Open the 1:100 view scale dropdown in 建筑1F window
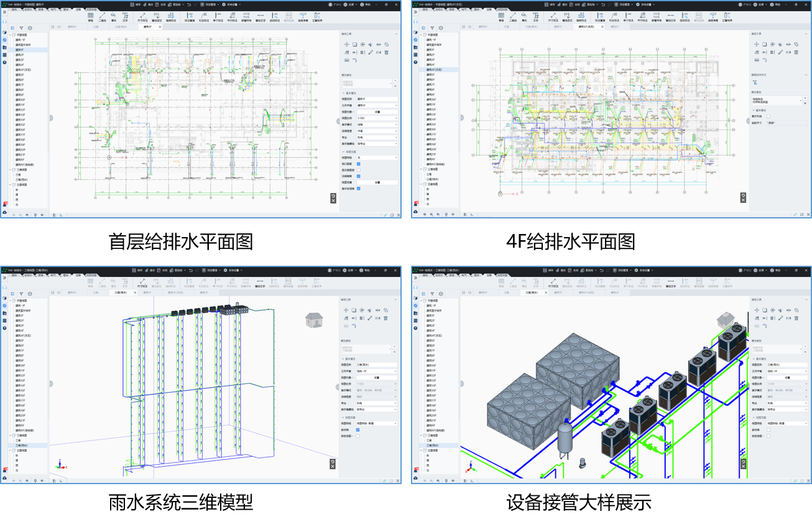The height and width of the screenshot is (524, 812). [x=377, y=118]
